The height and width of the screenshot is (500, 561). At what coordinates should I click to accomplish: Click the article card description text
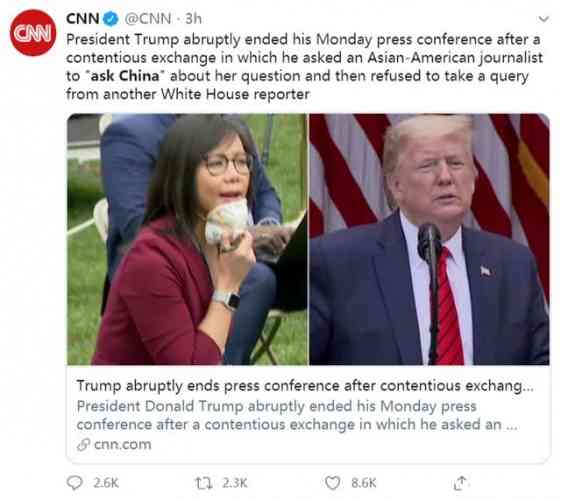(x=297, y=415)
